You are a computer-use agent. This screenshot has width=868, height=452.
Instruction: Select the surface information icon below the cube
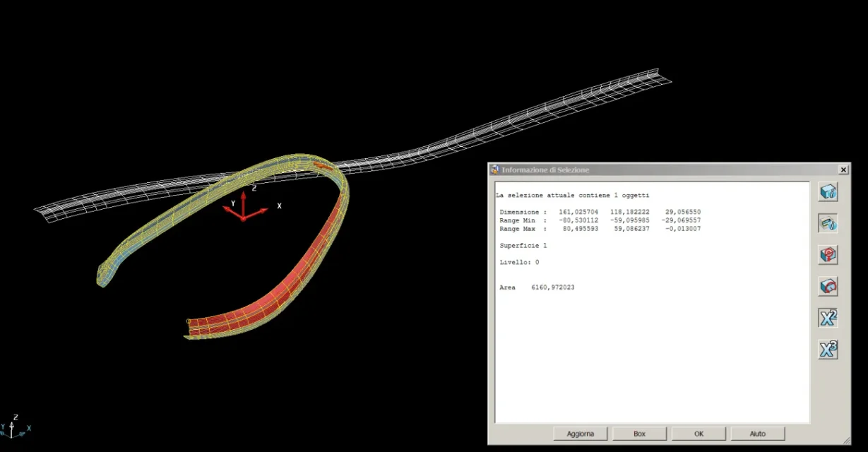(x=828, y=223)
